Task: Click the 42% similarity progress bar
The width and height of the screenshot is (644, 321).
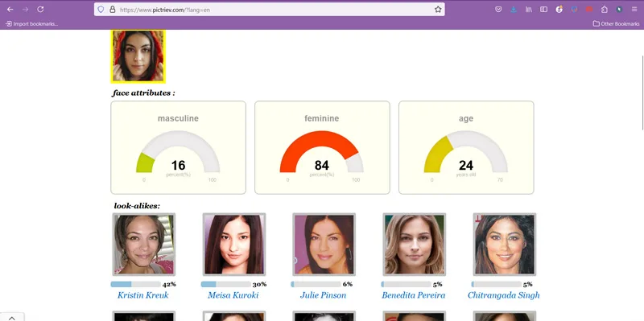Action: 135,284
